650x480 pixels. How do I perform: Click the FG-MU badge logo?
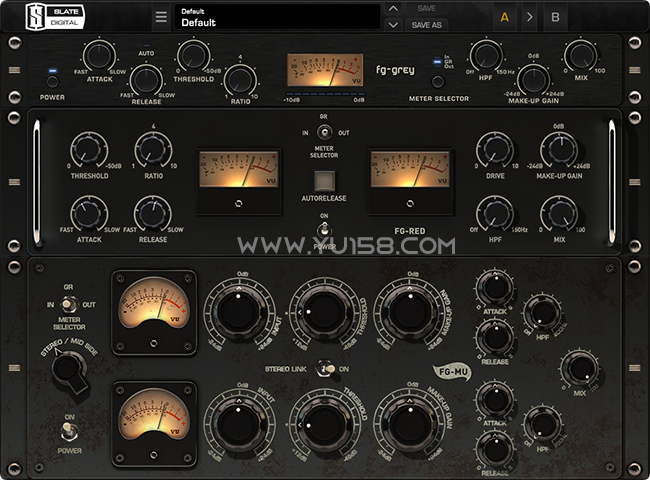coord(452,372)
